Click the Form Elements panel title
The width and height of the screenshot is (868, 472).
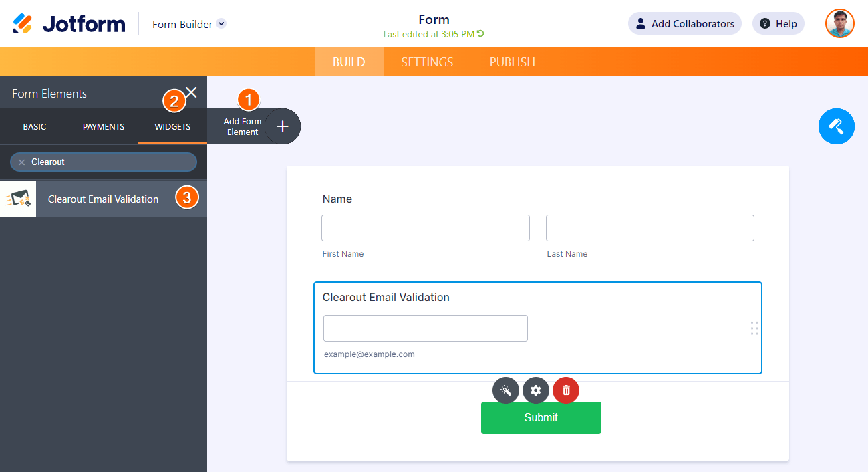(49, 94)
